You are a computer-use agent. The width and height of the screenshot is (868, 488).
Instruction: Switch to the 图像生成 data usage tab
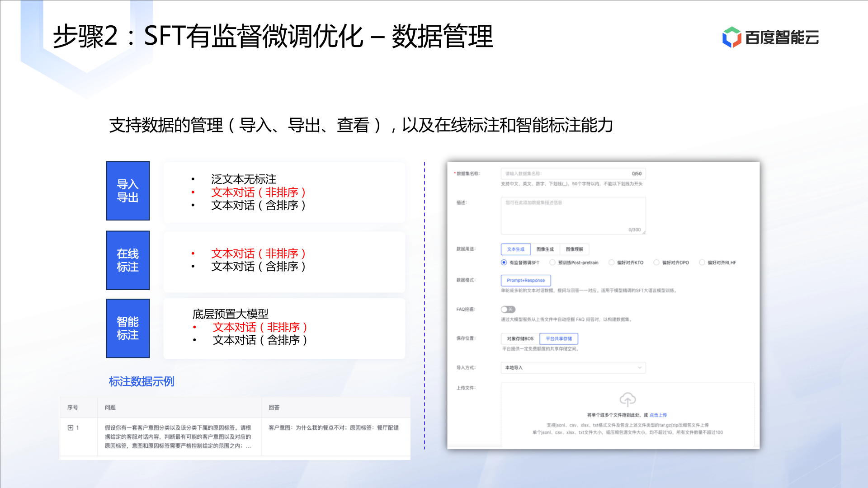click(545, 249)
